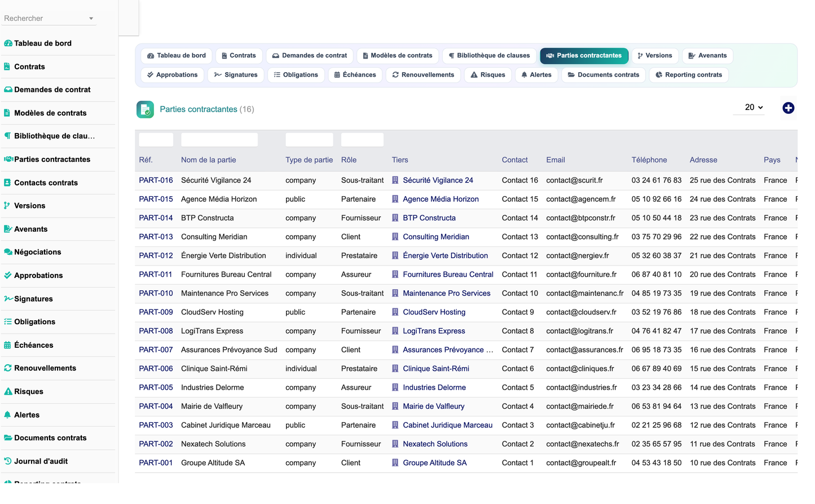815x504 pixels.
Task: Click the Tableau de bord sidebar icon
Action: [8, 43]
